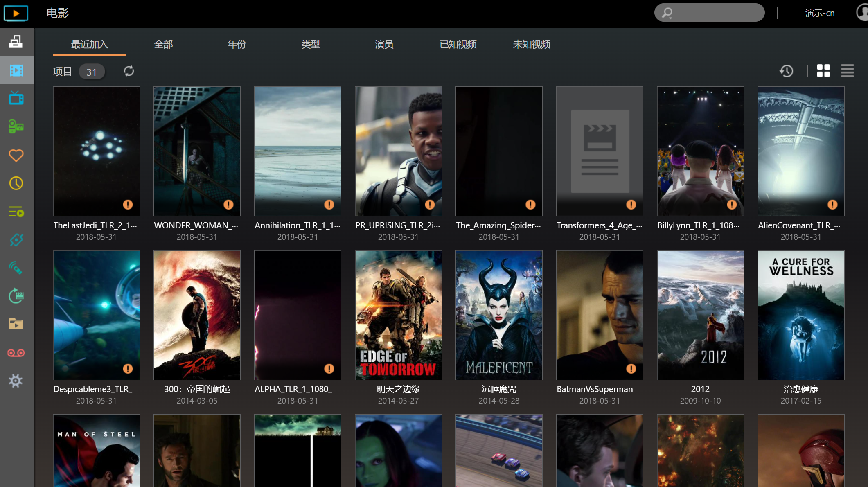Click the Video Station logo icon
Screen dimensions: 868x487
16,13
